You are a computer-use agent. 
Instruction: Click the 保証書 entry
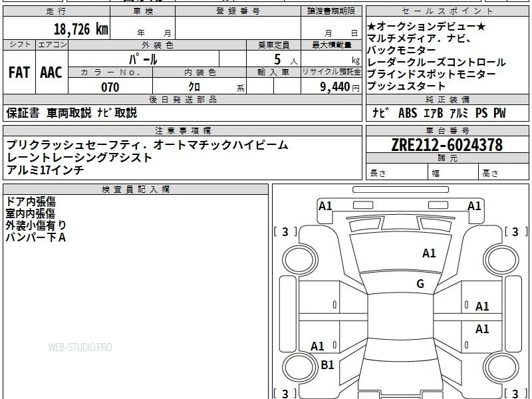click(x=23, y=113)
